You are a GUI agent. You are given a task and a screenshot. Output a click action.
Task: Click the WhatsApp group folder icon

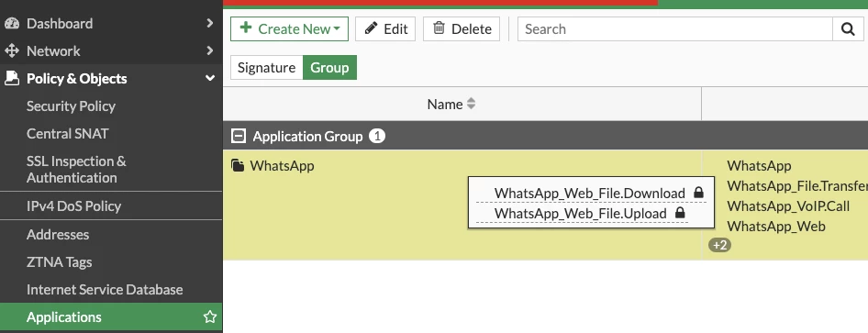238,165
